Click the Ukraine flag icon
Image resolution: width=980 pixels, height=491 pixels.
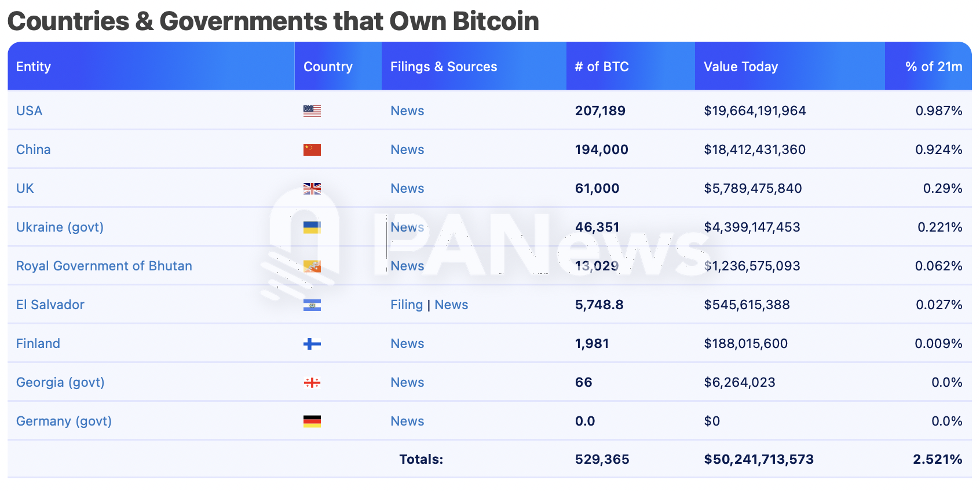pos(312,227)
